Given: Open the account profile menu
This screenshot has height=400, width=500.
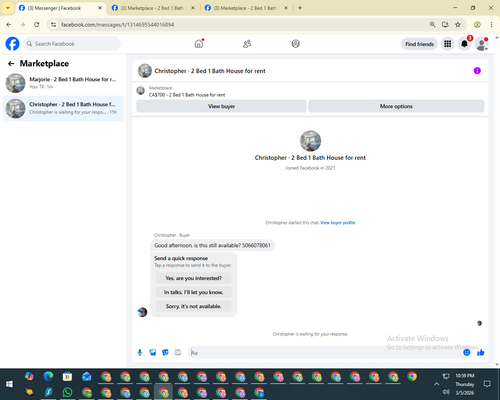Looking at the screenshot, I should [x=482, y=44].
